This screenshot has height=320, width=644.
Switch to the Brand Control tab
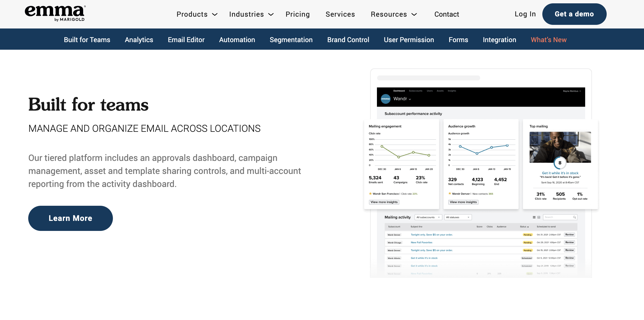[348, 40]
